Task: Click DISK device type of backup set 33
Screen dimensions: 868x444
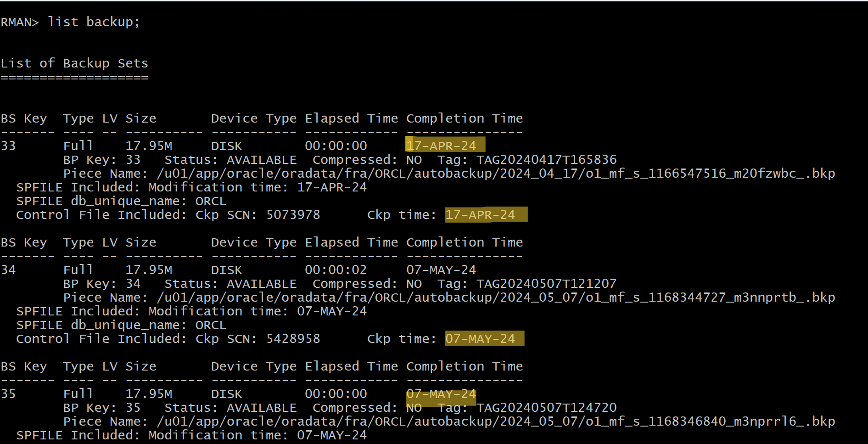Action: pos(227,146)
